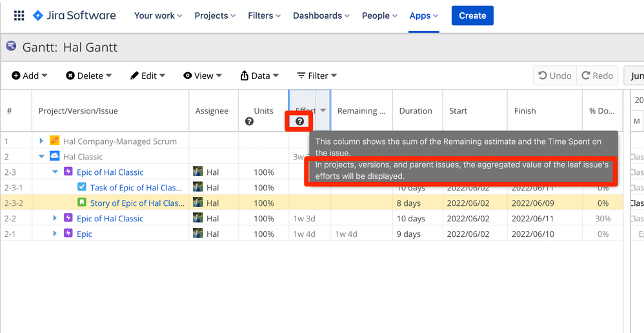Click the epic icon on row 2-2
This screenshot has width=644, height=333.
click(x=68, y=218)
